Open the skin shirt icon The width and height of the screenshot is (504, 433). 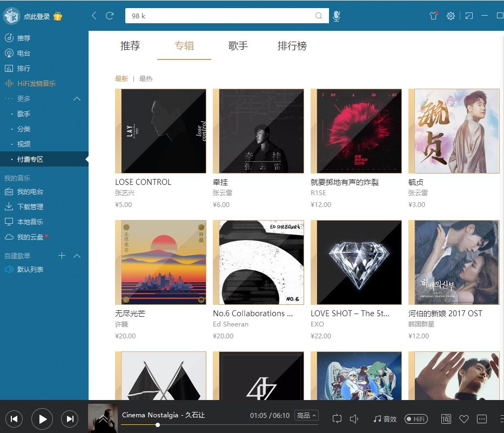tap(434, 16)
